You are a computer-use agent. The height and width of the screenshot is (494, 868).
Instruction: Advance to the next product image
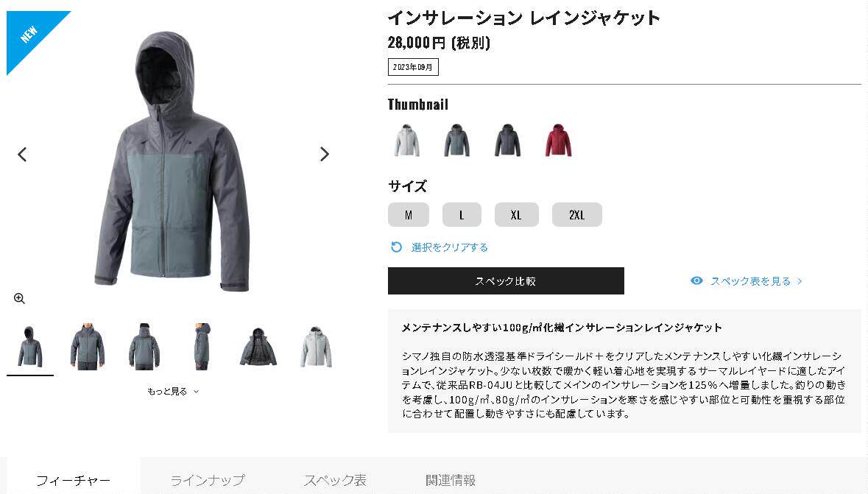point(325,154)
